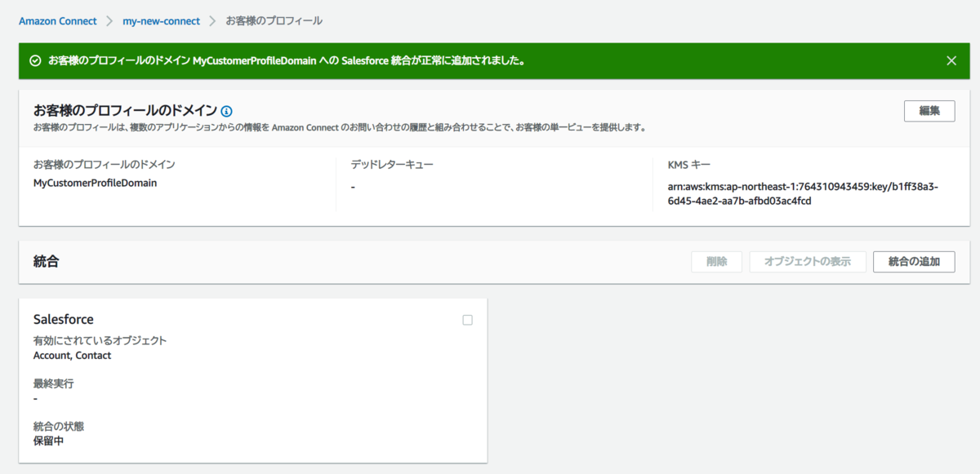Click the 最終実行 dash value on the card
This screenshot has height=474, width=980.
[x=34, y=399]
